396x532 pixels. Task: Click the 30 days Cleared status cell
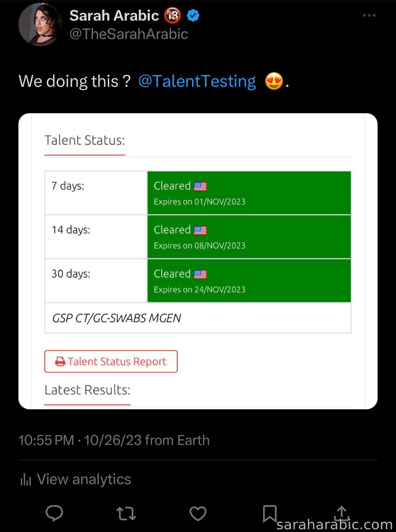pyautogui.click(x=249, y=280)
